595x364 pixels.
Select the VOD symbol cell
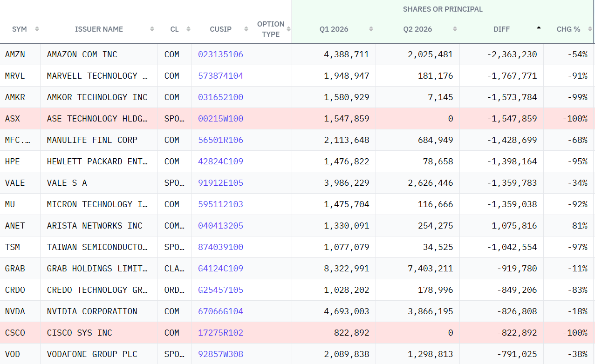click(x=20, y=354)
